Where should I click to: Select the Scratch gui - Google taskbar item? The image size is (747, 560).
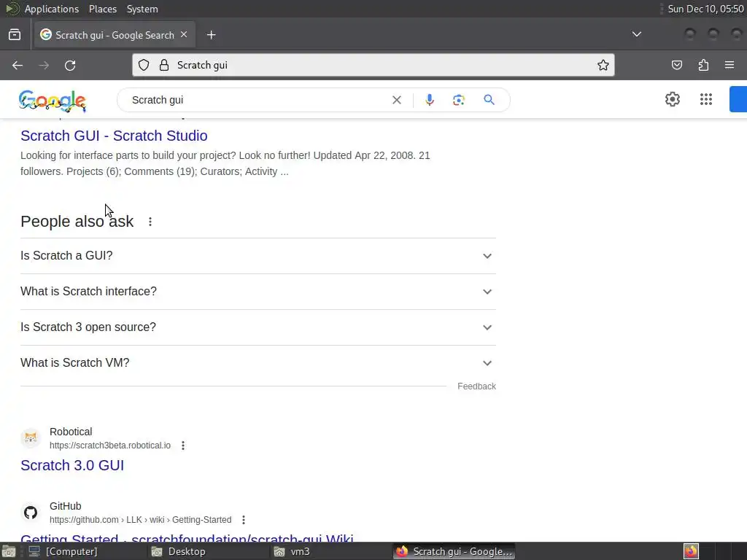click(454, 551)
